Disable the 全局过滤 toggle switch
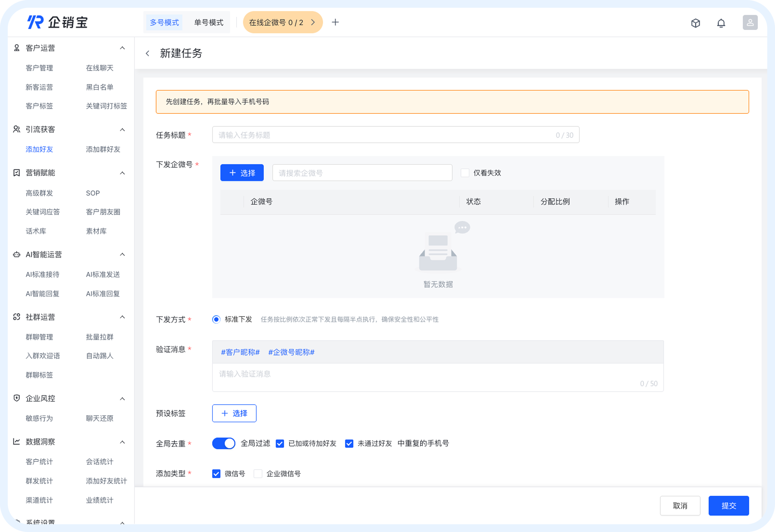 coord(223,443)
